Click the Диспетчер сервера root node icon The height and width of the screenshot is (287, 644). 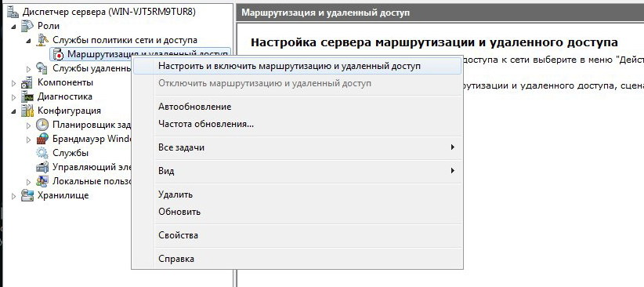click(13, 12)
